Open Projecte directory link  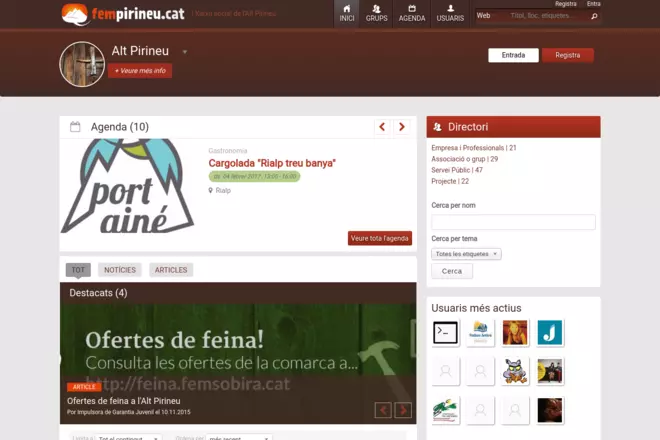[x=450, y=181]
